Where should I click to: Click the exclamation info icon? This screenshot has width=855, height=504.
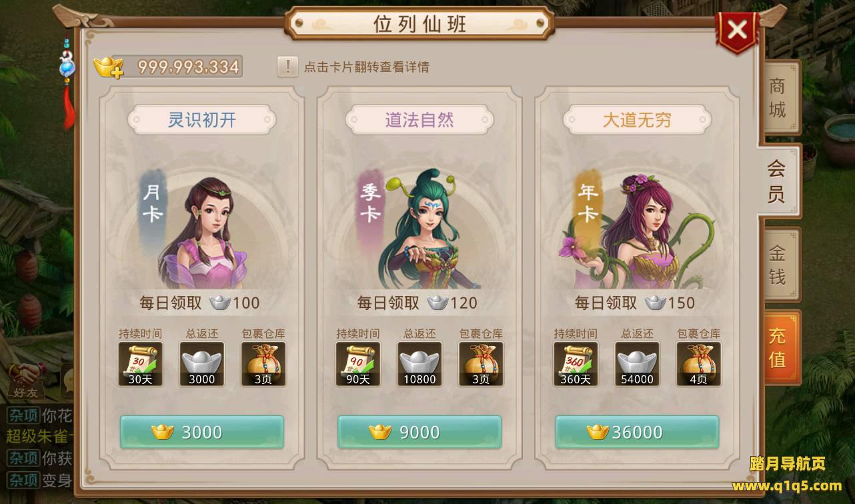tap(287, 66)
